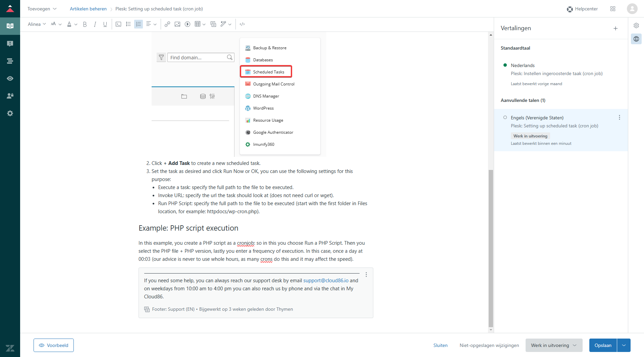
Task: Toggle bold formatting
Action: pos(85,24)
